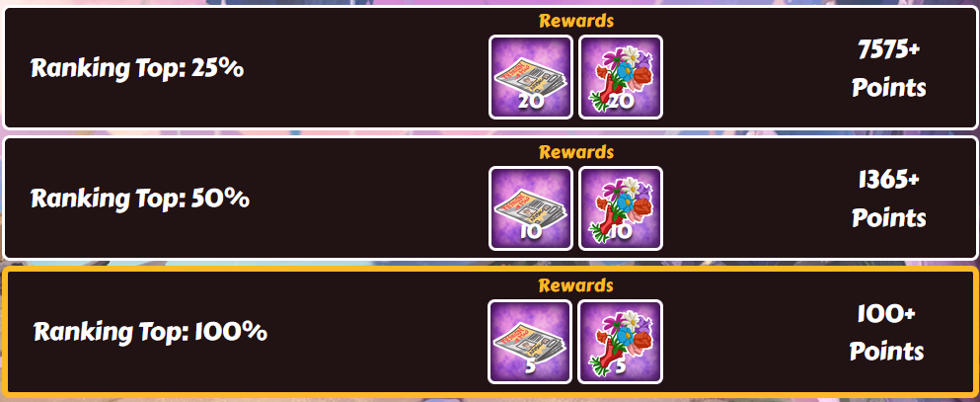Screen dimensions: 980x402
Task: Select the newspaper reward in the Top 50% row
Action: tap(531, 208)
